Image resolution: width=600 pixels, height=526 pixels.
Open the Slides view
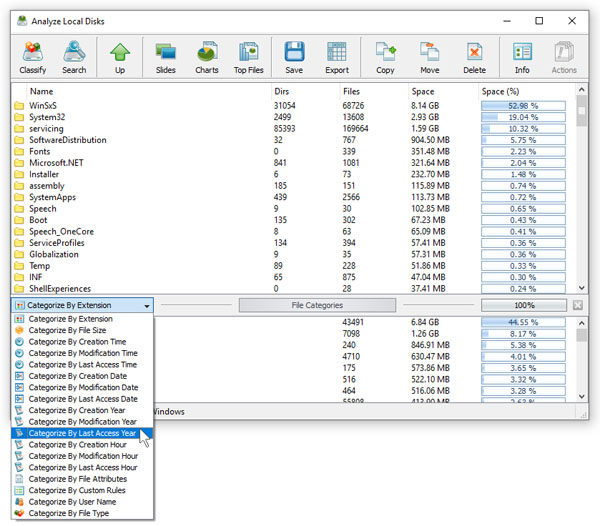[165, 57]
